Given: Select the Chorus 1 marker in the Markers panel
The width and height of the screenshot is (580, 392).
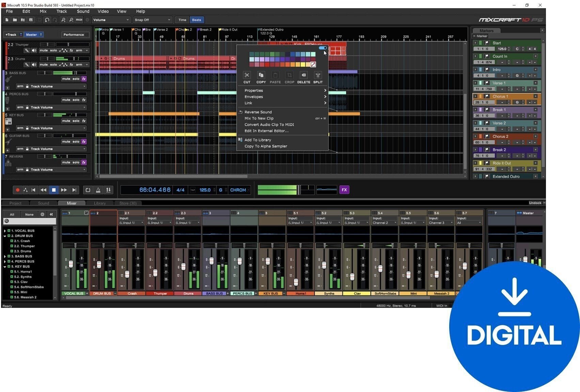Looking at the screenshot, I should click(x=501, y=96).
